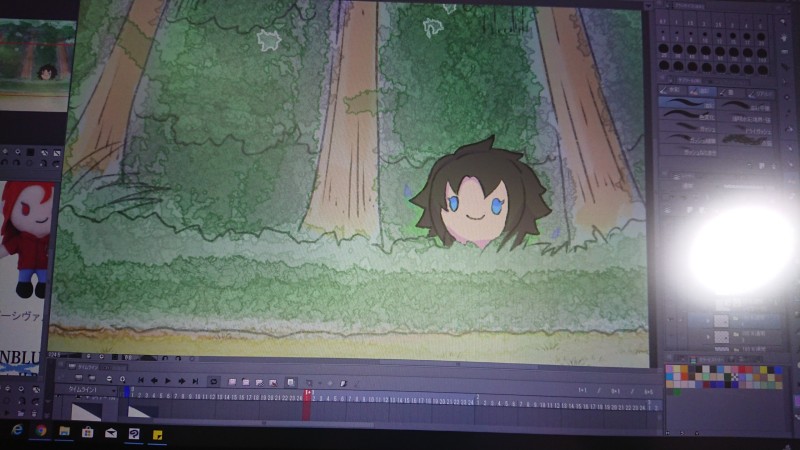800x450 pixels.
Task: Open Google Chrome from the taskbar
Action: 41,431
